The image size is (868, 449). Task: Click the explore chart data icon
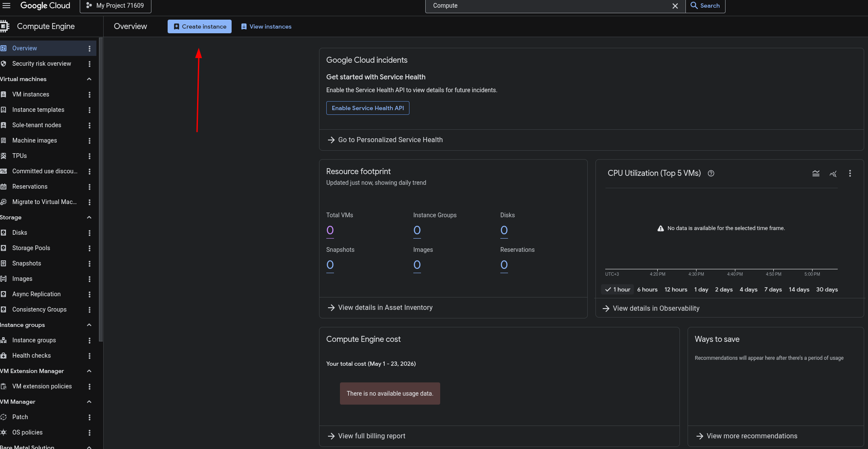[x=833, y=173]
